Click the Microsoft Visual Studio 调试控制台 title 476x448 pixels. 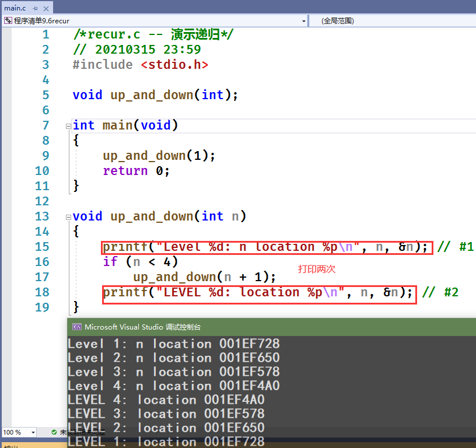tap(143, 327)
